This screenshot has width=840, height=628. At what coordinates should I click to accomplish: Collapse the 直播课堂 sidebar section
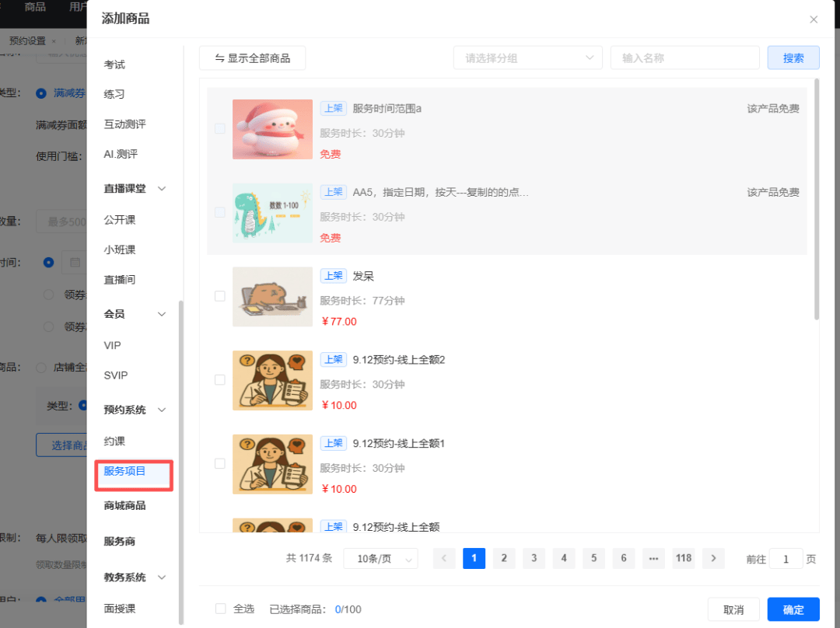pyautogui.click(x=162, y=189)
